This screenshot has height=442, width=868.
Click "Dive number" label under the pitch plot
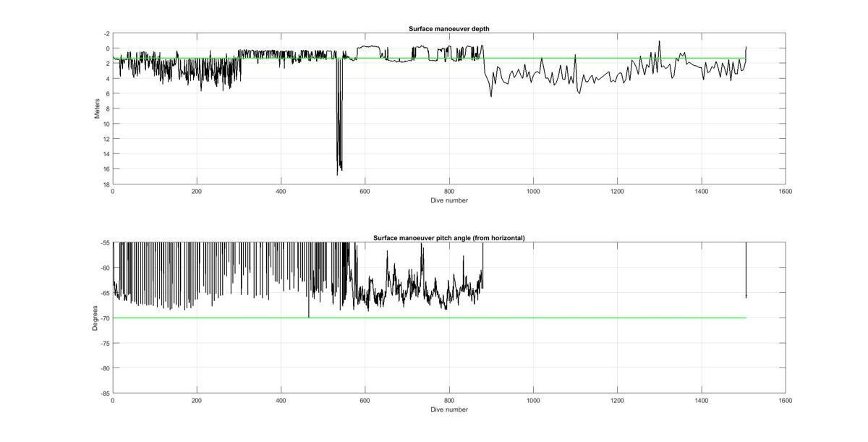(x=449, y=409)
